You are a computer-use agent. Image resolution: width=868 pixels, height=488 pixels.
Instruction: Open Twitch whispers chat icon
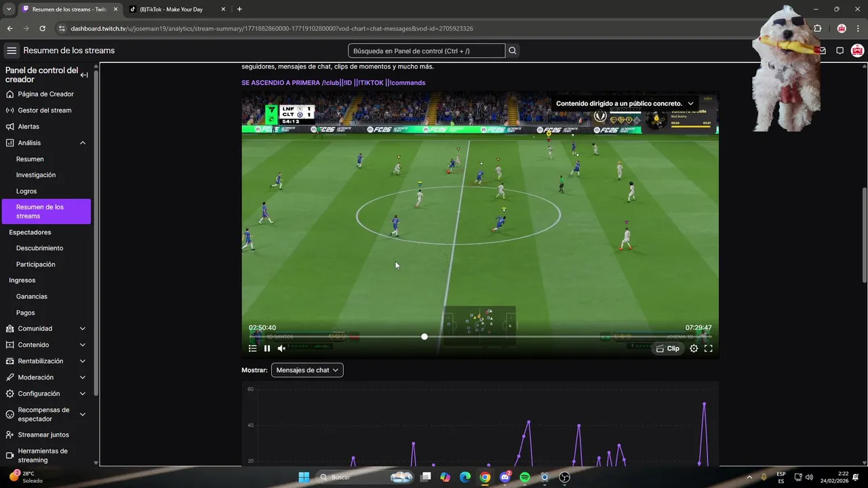click(x=840, y=51)
